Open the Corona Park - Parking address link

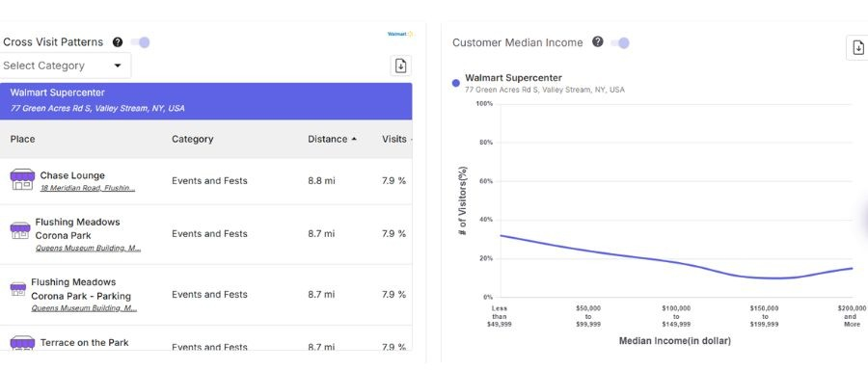click(84, 308)
